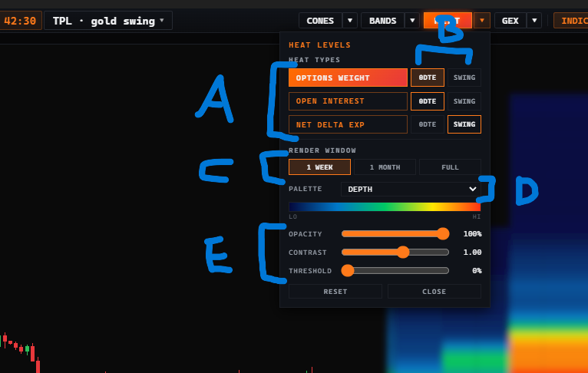Adjust the CONTRAST slider
Viewport: 588px width, 373px height.
[x=395, y=253]
